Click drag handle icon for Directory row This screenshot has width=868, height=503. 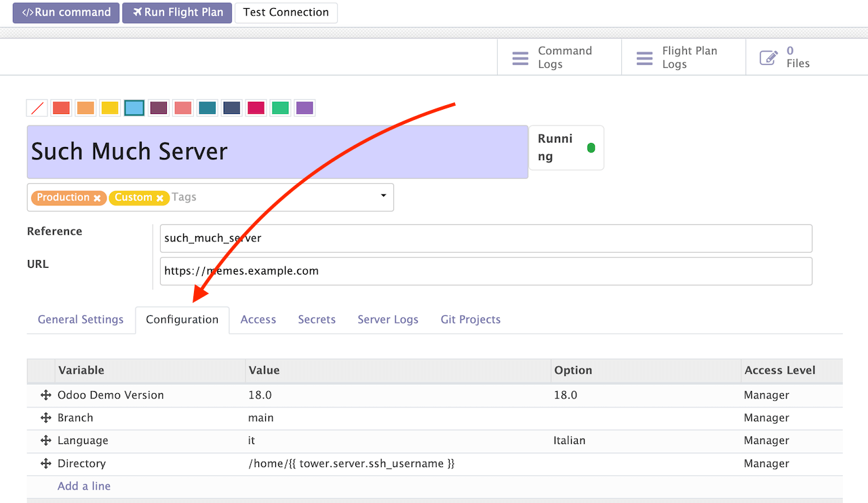tap(46, 464)
